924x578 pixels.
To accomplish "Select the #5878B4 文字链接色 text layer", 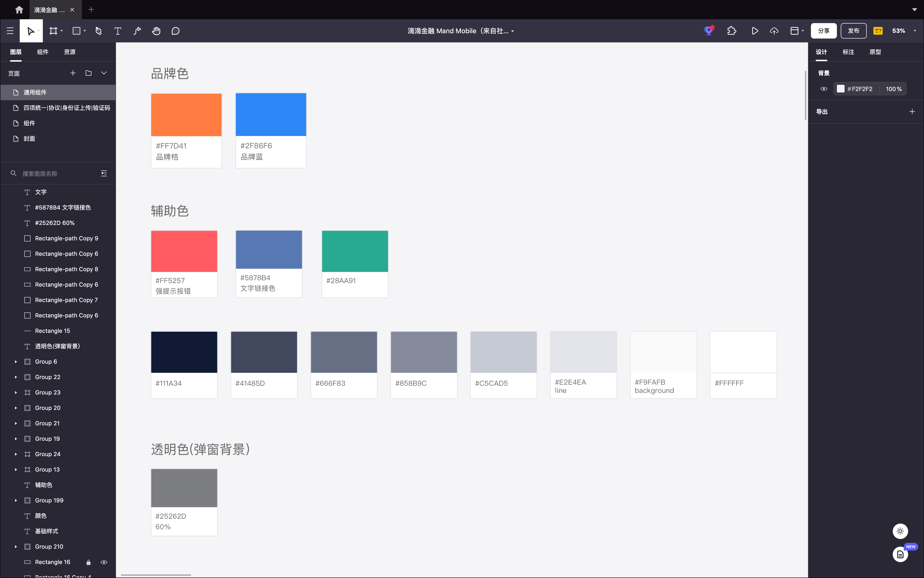I will click(x=58, y=208).
